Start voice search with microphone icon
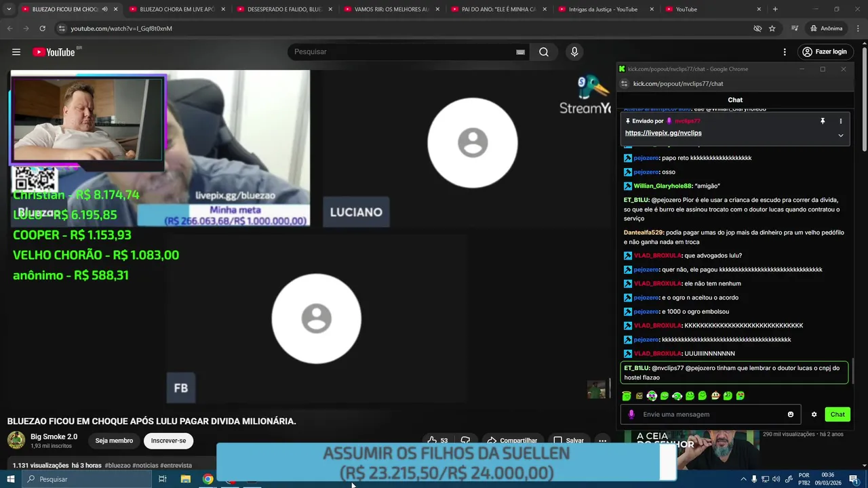The image size is (868, 488). [574, 52]
